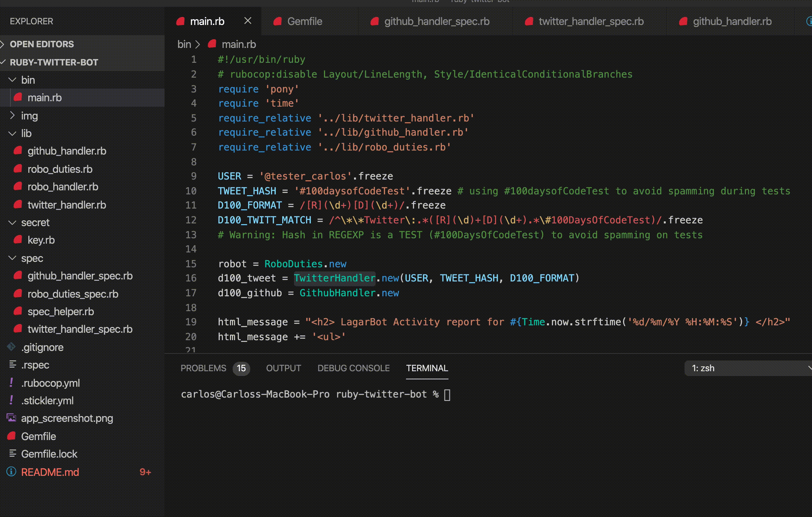812x517 pixels.
Task: Switch to the DEBUG CONSOLE tab
Action: (353, 368)
